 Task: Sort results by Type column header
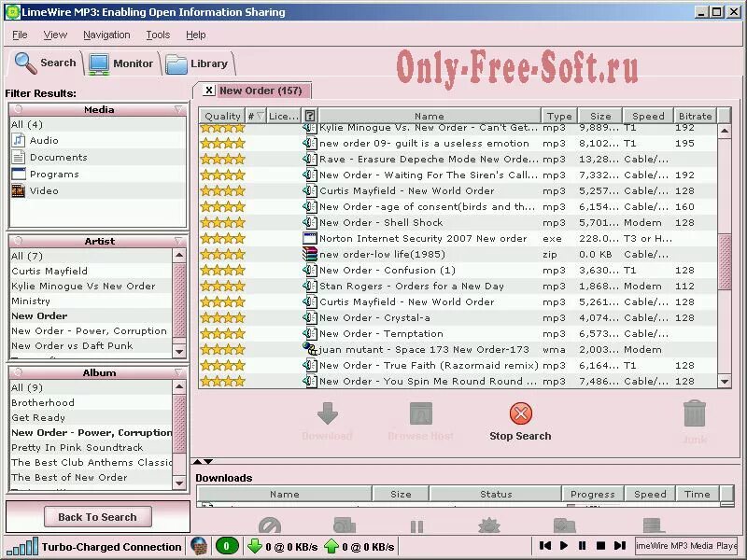pos(559,116)
